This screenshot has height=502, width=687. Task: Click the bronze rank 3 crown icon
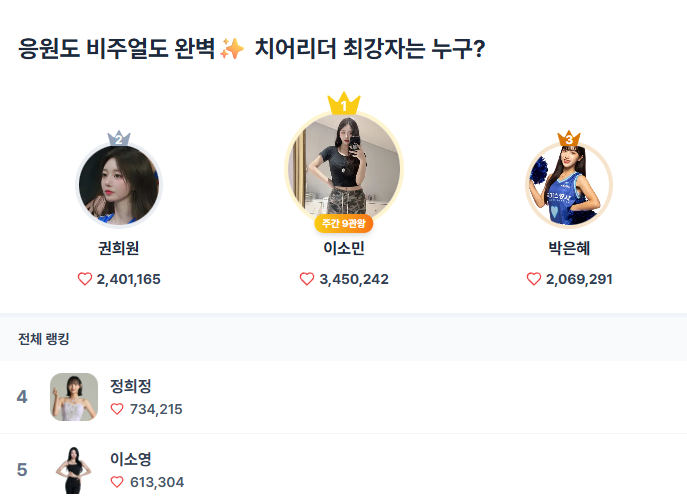click(569, 138)
